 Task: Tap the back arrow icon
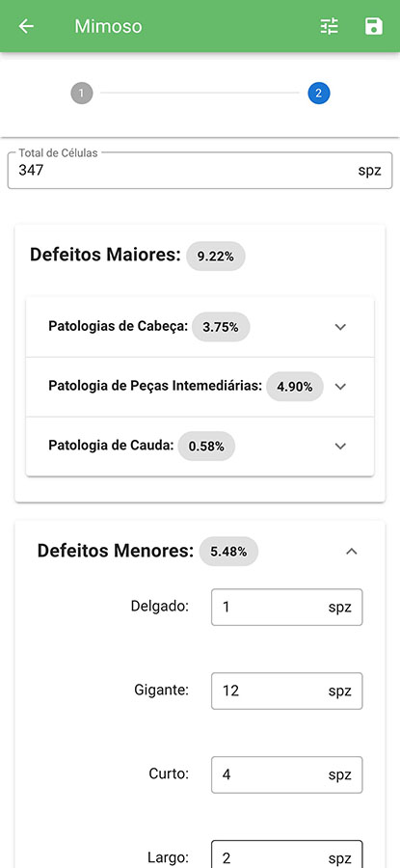26,26
